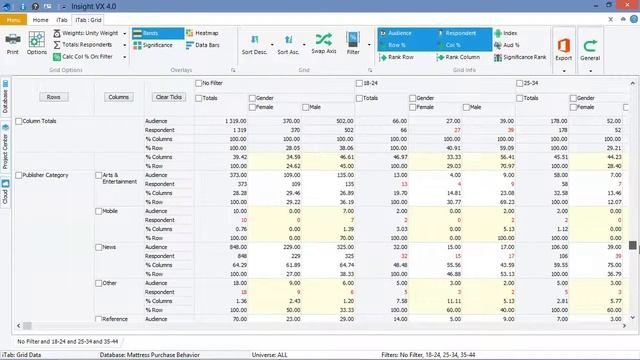Image resolution: width=640 pixels, height=360 pixels.
Task: Click the General arrow icon
Action: click(x=590, y=46)
